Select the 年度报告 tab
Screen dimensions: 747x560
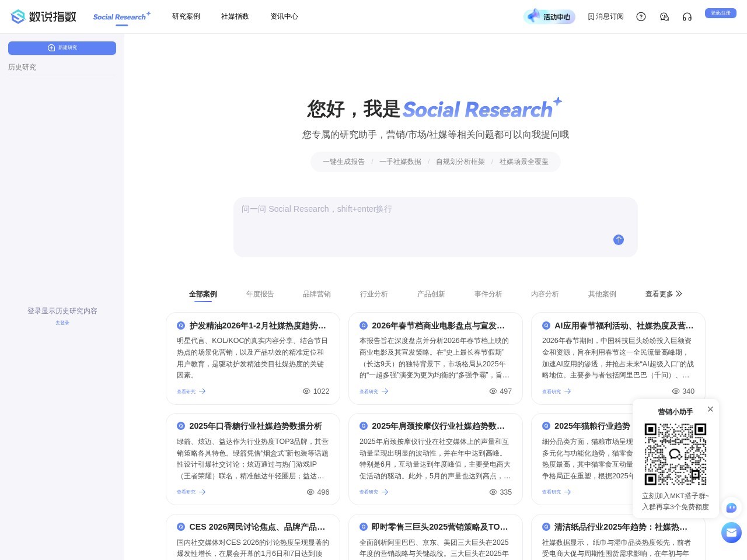260,294
